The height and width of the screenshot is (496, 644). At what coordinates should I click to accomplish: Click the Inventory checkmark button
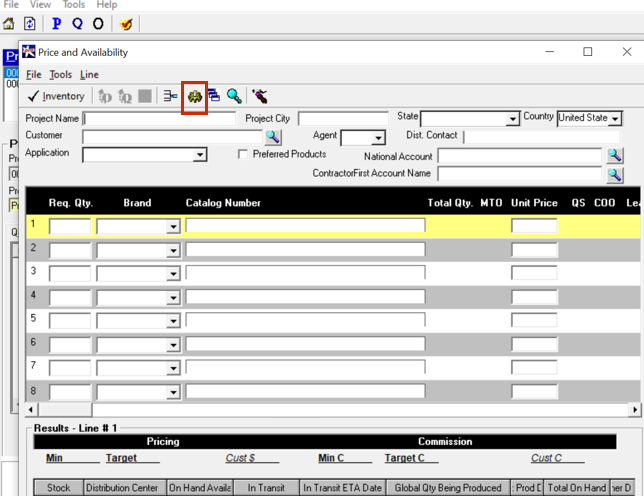click(56, 96)
